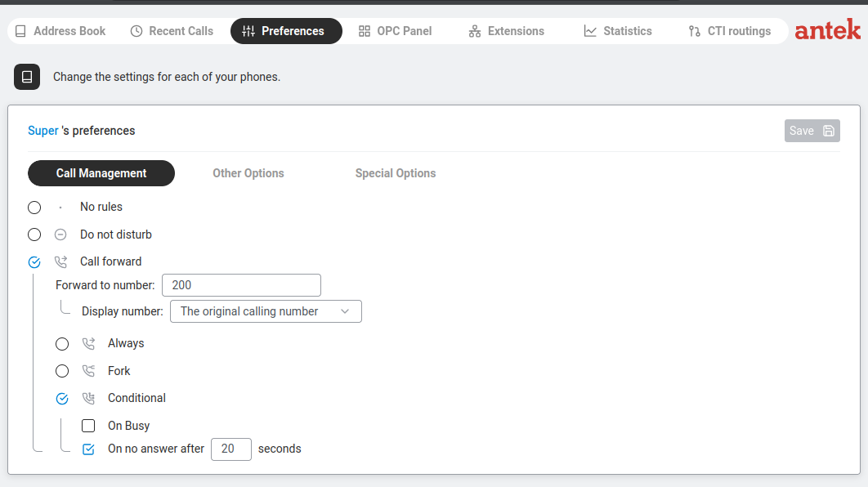Select the Fork radio button
The width and height of the screenshot is (868, 487).
point(62,371)
